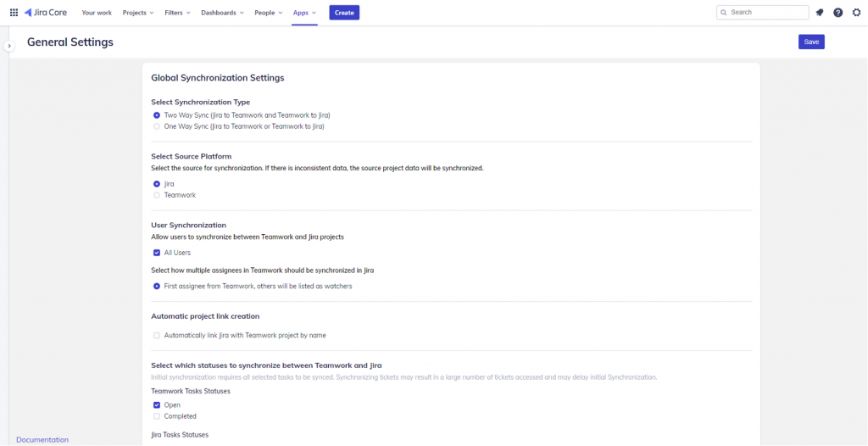Expand the Filters dropdown
This screenshot has width=868, height=446.
pos(177,13)
